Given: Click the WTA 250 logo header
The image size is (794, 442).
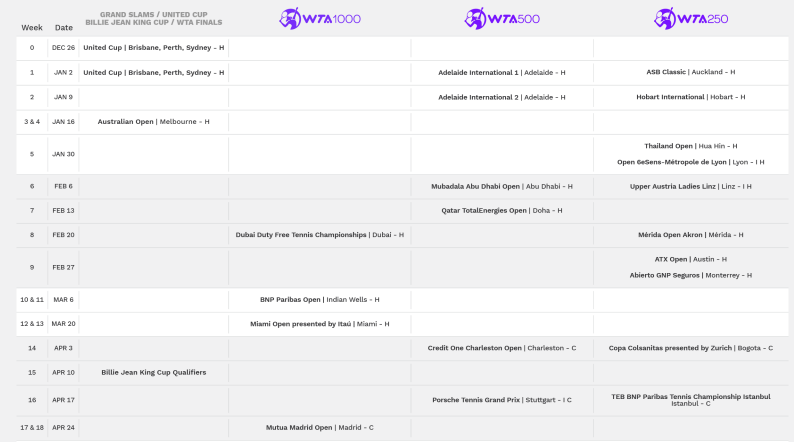Looking at the screenshot, I should click(691, 19).
